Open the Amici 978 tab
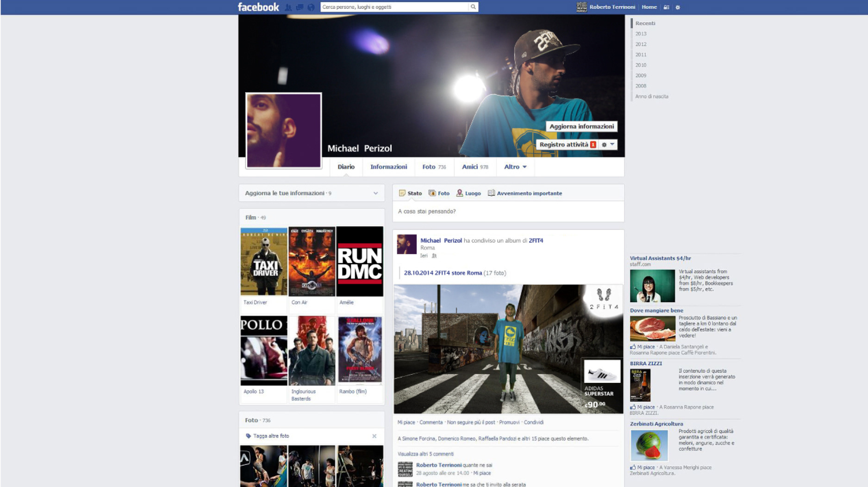 (x=475, y=167)
